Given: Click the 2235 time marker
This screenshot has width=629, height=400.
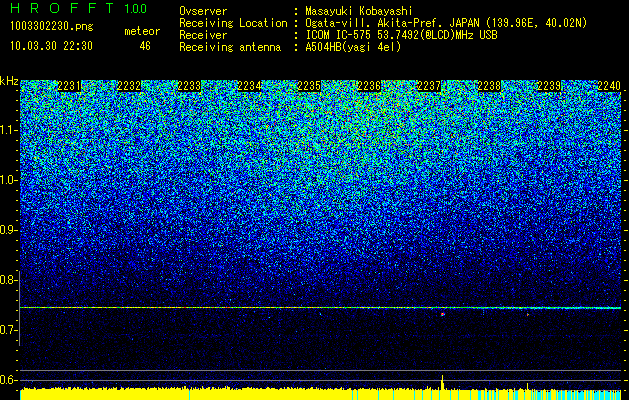Looking at the screenshot, I should click(x=309, y=86).
